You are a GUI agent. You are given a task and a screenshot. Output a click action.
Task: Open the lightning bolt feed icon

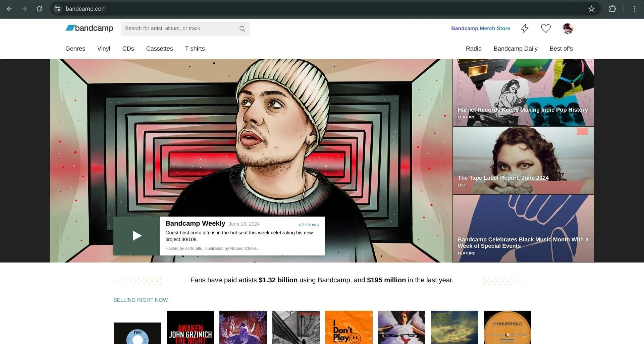pyautogui.click(x=525, y=28)
